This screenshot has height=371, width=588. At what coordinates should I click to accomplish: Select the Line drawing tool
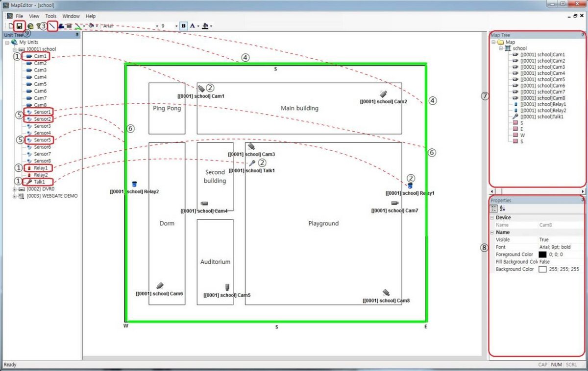coord(53,25)
